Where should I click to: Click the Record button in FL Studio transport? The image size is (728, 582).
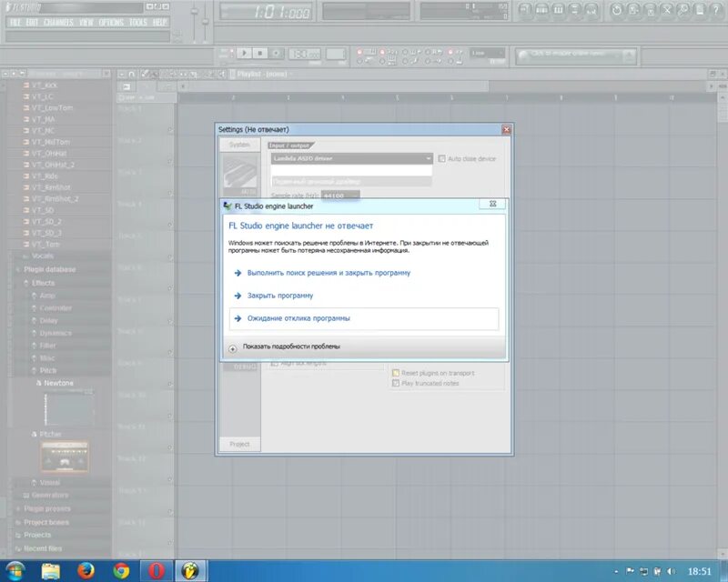point(276,54)
